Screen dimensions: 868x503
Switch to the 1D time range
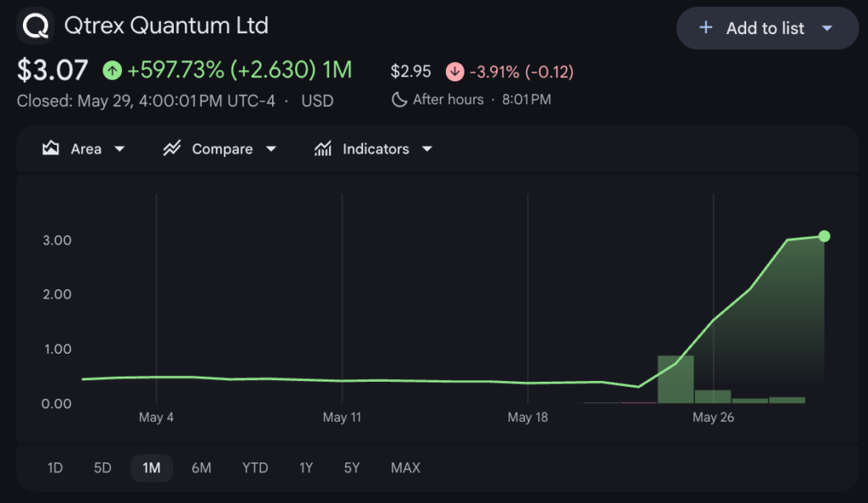tap(55, 468)
